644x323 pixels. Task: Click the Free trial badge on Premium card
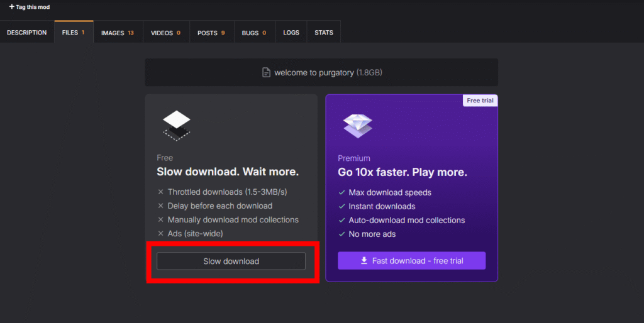[x=480, y=101]
